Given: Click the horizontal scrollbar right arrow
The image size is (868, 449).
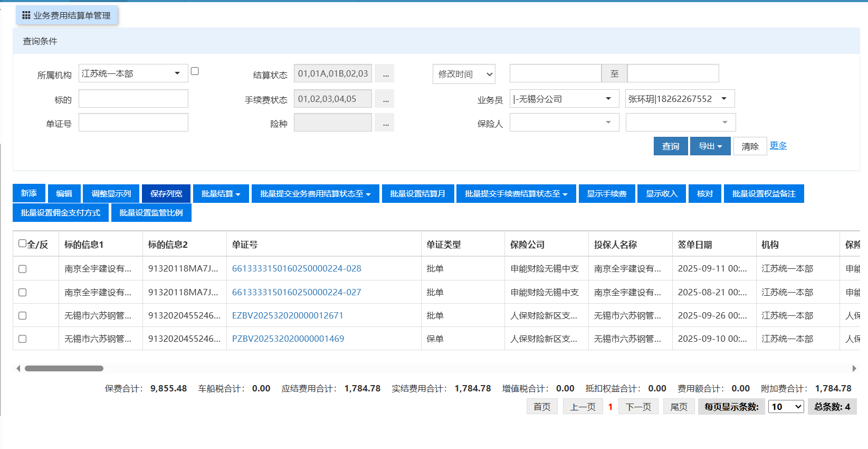Looking at the screenshot, I should [854, 368].
